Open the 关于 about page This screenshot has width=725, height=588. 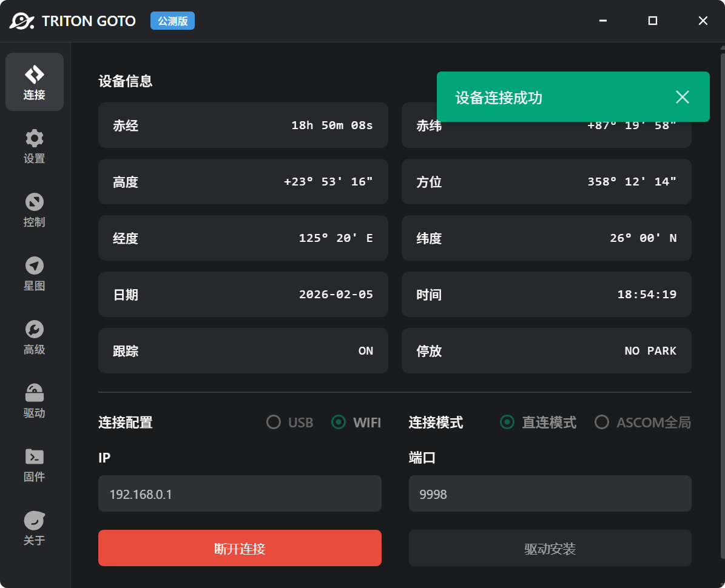tap(34, 527)
